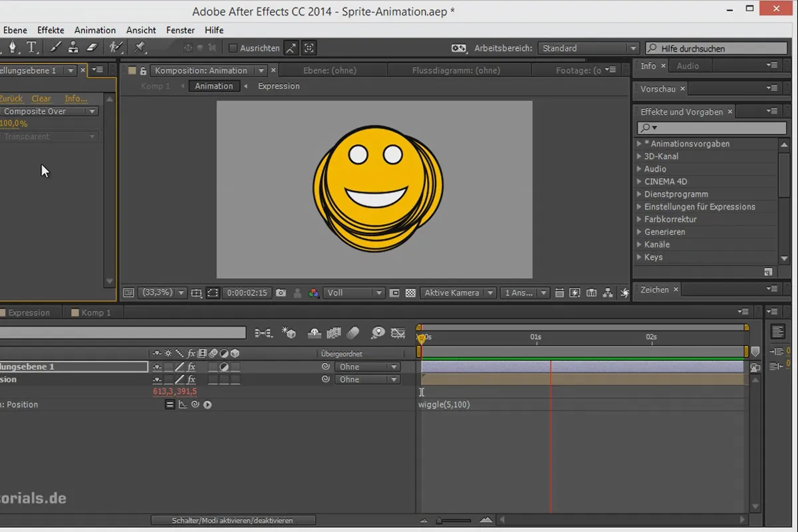The height and width of the screenshot is (532, 798).
Task: Open the Voll resolution dropdown
Action: pyautogui.click(x=354, y=293)
